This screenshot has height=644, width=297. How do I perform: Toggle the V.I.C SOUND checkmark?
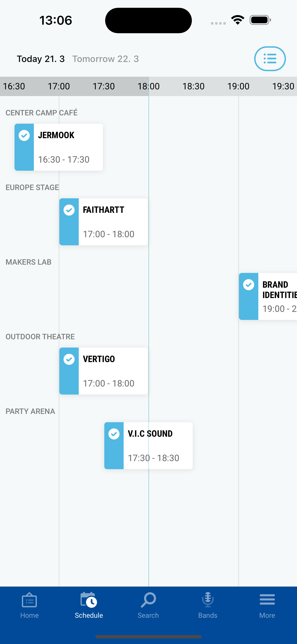[x=114, y=434]
